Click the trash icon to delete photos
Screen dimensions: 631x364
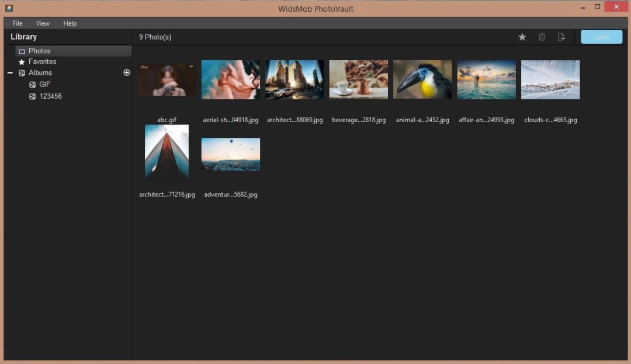(x=542, y=36)
